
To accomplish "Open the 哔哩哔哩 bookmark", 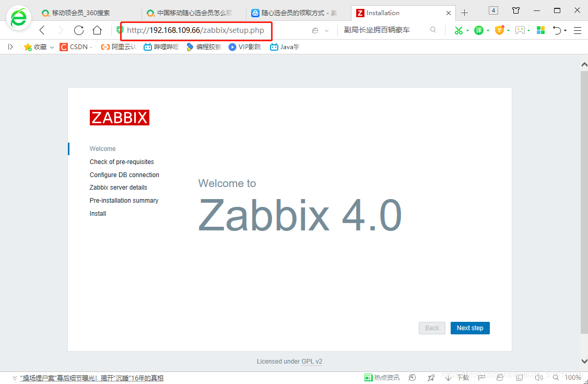I will [x=162, y=47].
